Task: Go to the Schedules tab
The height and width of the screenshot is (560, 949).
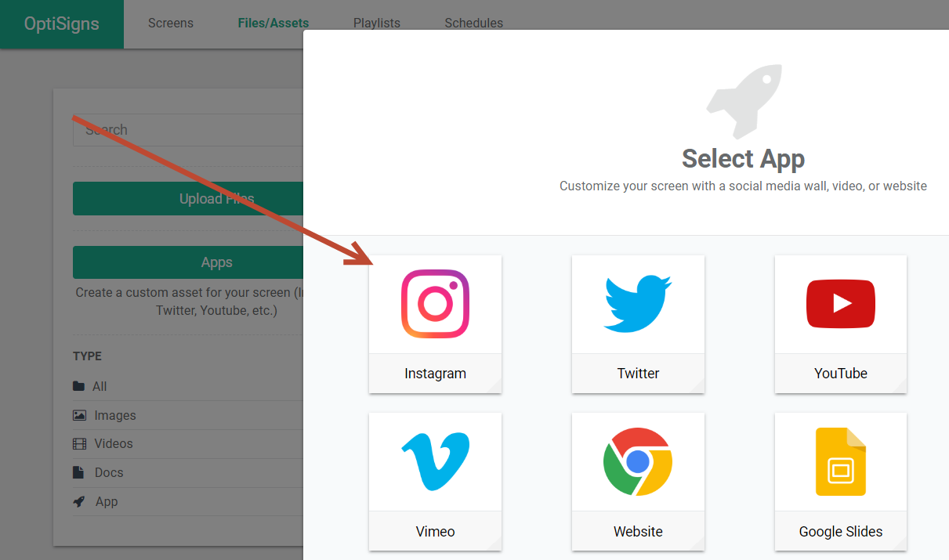Action: (474, 23)
